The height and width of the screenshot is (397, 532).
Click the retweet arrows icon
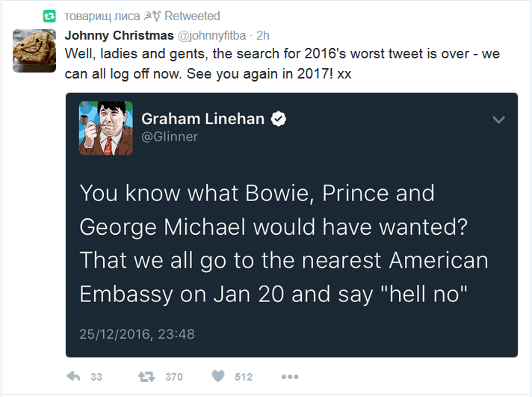(x=146, y=377)
